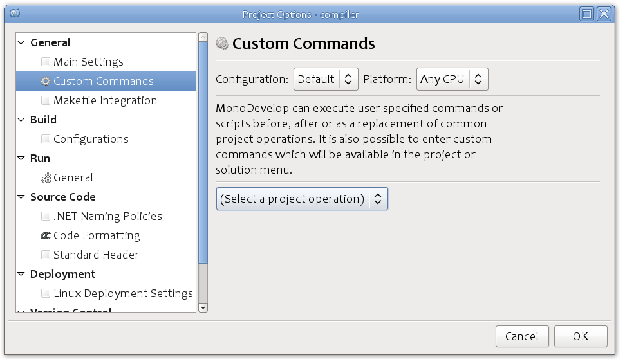Image resolution: width=625 pixels, height=364 pixels.
Task: Click the Code Formatting icon in the tree
Action: 46,236
